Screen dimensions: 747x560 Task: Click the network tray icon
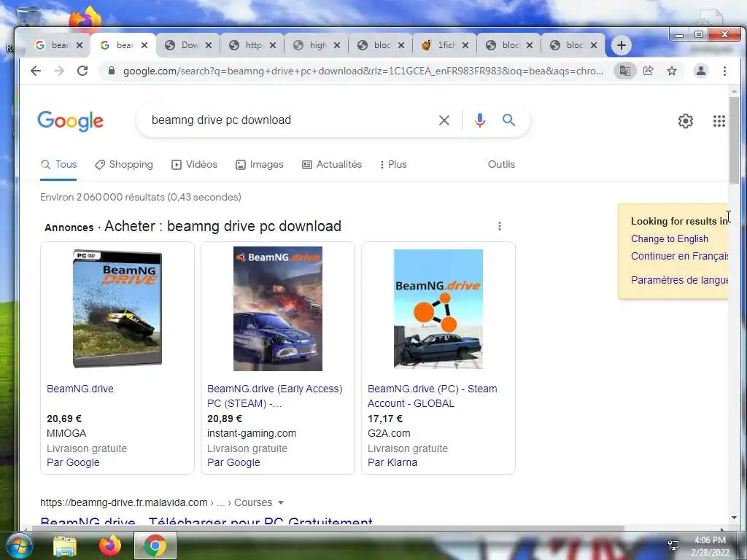[673, 545]
